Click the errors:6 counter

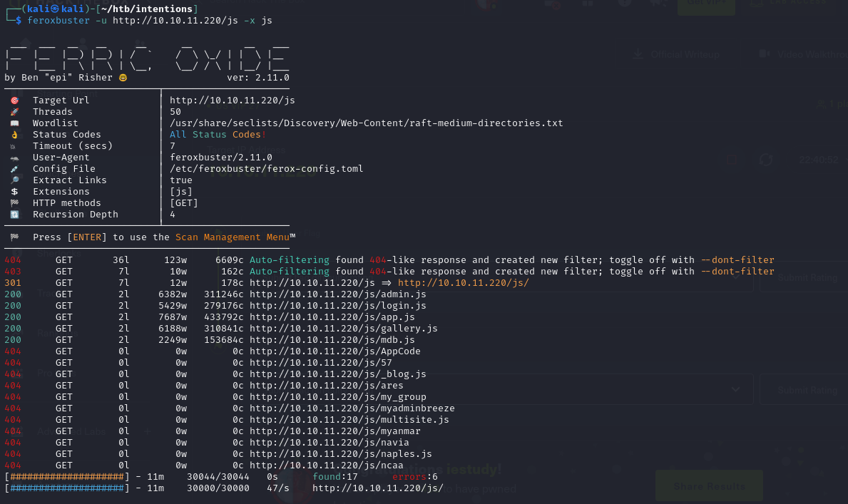[415, 477]
